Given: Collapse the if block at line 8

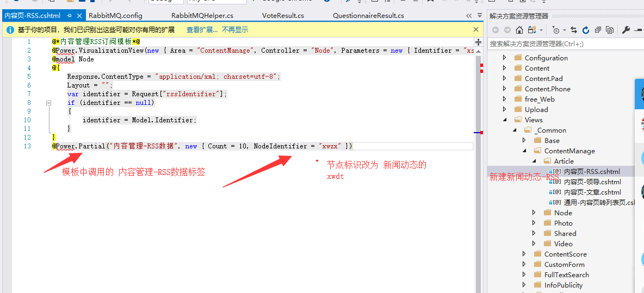Looking at the screenshot, I should point(48,103).
